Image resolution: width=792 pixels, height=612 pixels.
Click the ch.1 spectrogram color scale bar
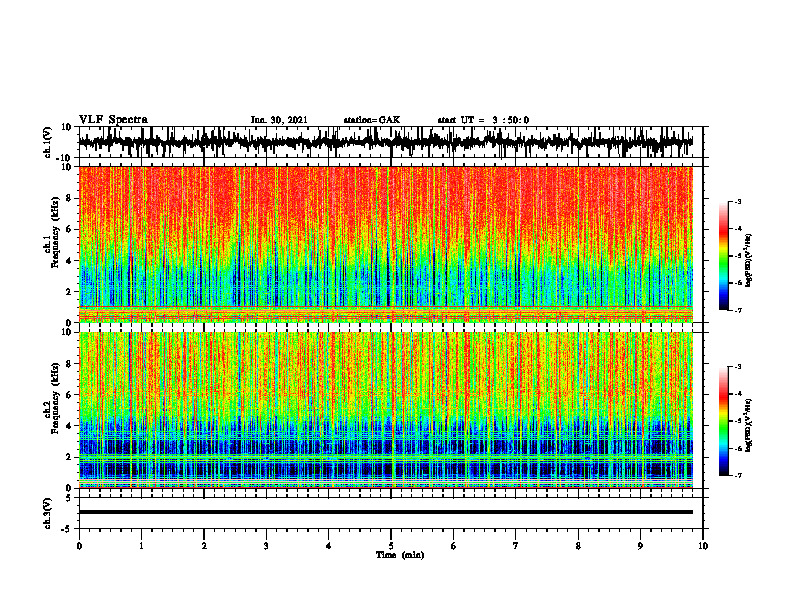pos(723,256)
